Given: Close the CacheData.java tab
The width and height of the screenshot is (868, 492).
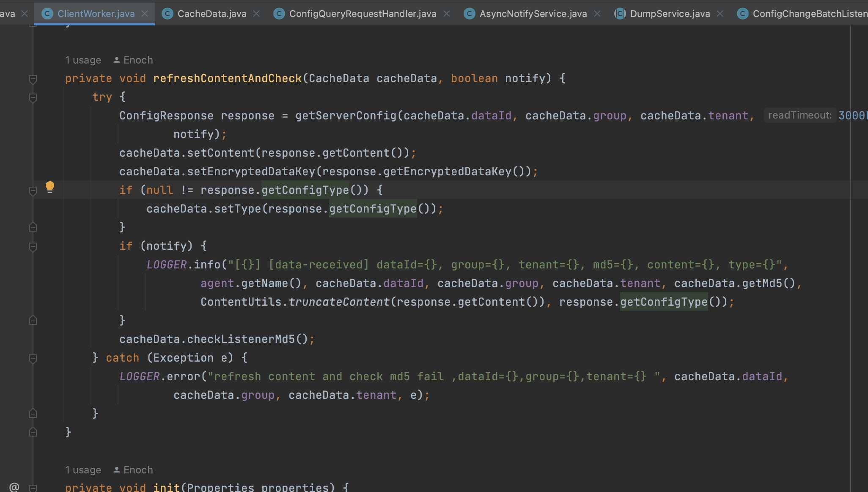Looking at the screenshot, I should [x=256, y=14].
